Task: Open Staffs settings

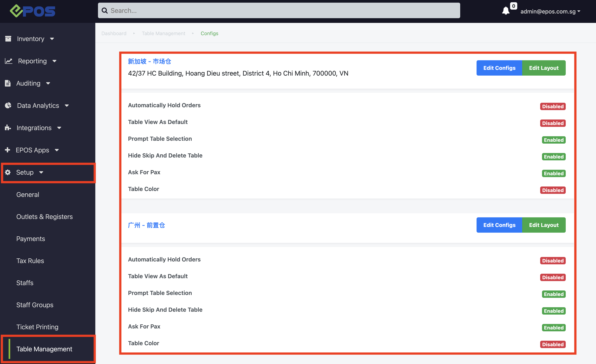Action: (x=25, y=283)
